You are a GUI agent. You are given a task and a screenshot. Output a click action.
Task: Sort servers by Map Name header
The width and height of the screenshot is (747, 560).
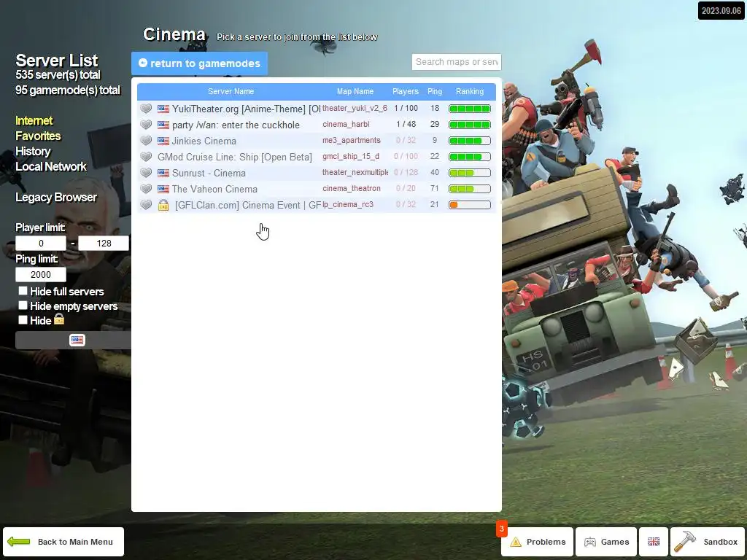point(355,91)
